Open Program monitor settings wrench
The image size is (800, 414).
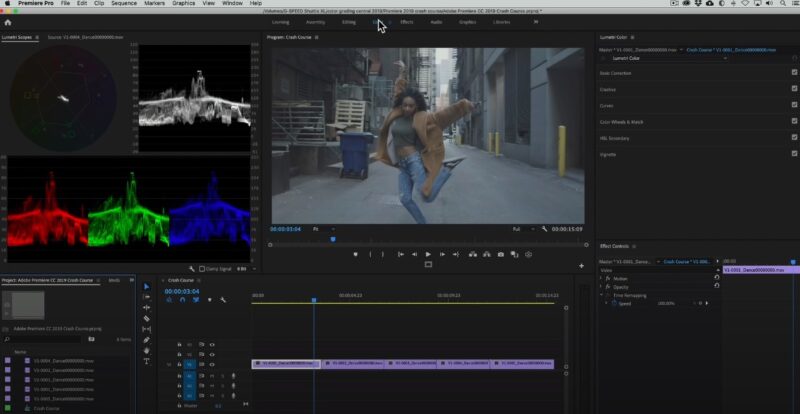(x=544, y=229)
